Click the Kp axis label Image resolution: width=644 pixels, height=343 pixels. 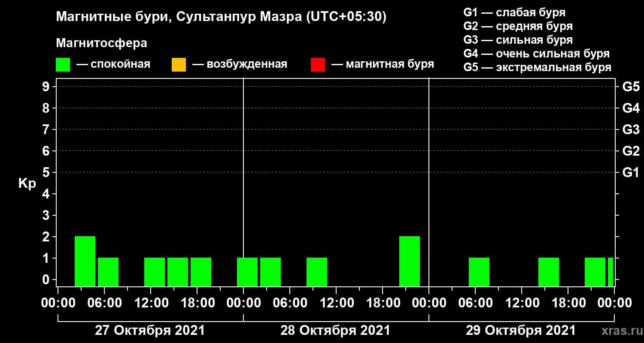tap(27, 184)
